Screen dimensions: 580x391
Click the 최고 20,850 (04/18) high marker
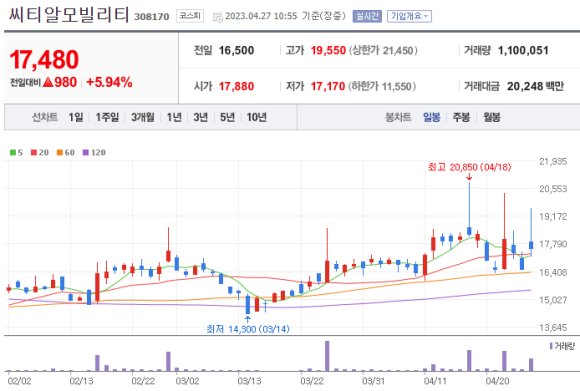pos(469,167)
